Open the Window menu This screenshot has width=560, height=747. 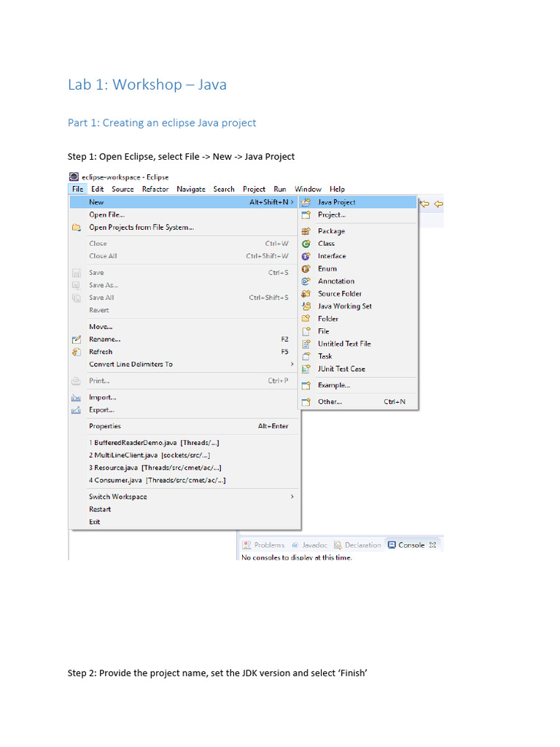(x=308, y=189)
